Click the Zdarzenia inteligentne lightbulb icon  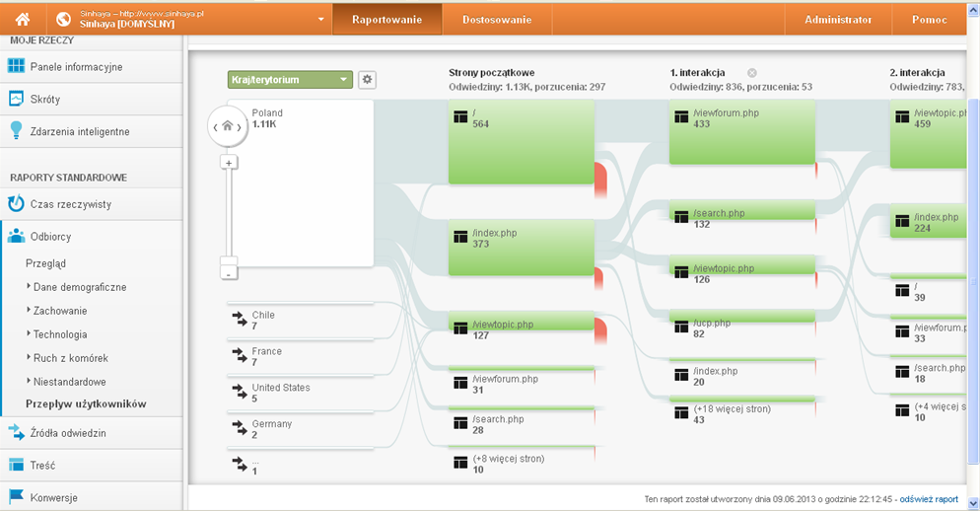(16, 131)
